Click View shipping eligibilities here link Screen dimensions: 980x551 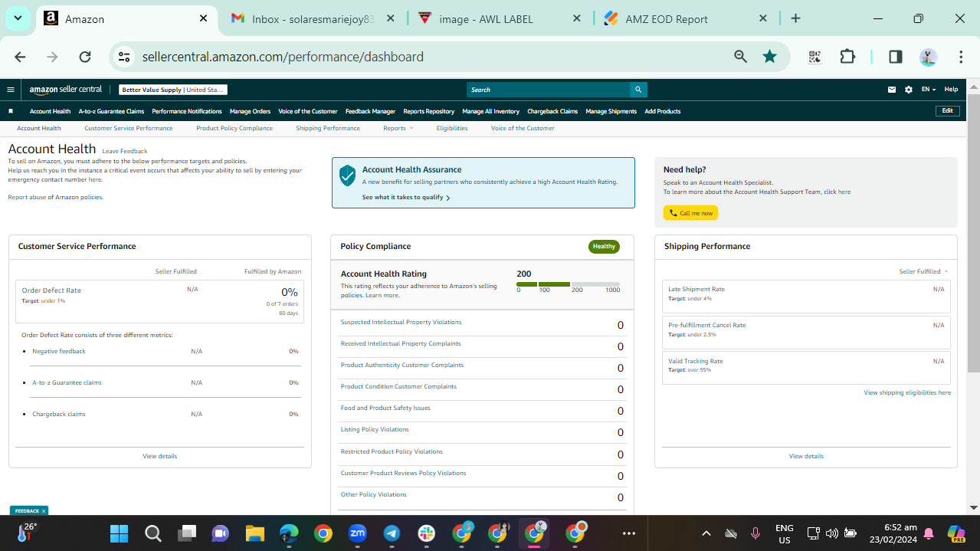pos(907,392)
